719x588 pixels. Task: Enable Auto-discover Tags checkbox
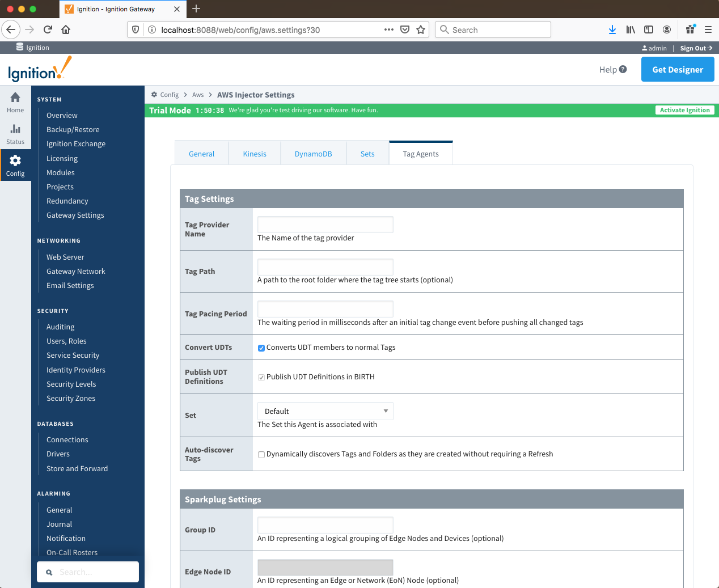(261, 455)
